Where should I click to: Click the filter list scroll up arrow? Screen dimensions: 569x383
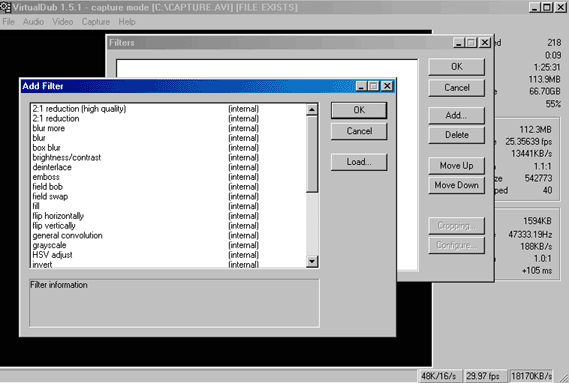pos(312,109)
